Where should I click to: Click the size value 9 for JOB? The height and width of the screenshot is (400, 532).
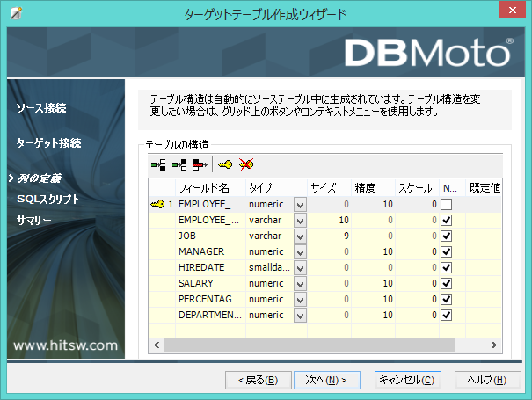click(x=330, y=236)
